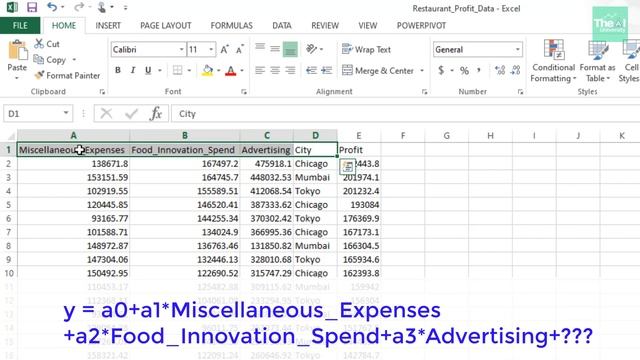The height and width of the screenshot is (360, 640).
Task: Open the Quick Analysis icon beside the selection
Action: click(348, 167)
